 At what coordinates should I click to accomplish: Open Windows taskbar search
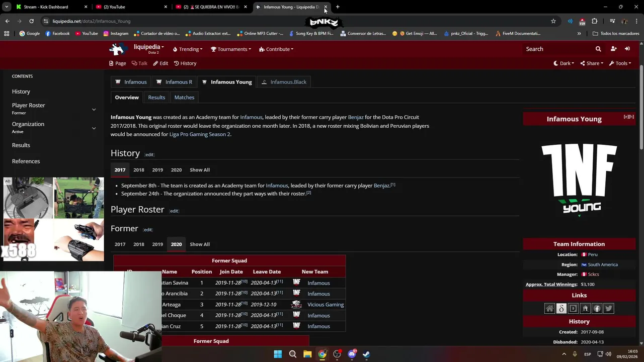click(292, 354)
